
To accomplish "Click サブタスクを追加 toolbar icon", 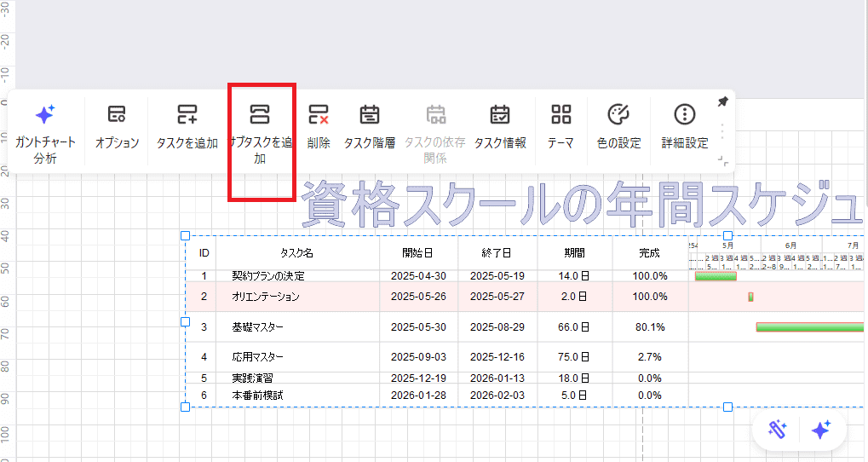I will coord(260,115).
